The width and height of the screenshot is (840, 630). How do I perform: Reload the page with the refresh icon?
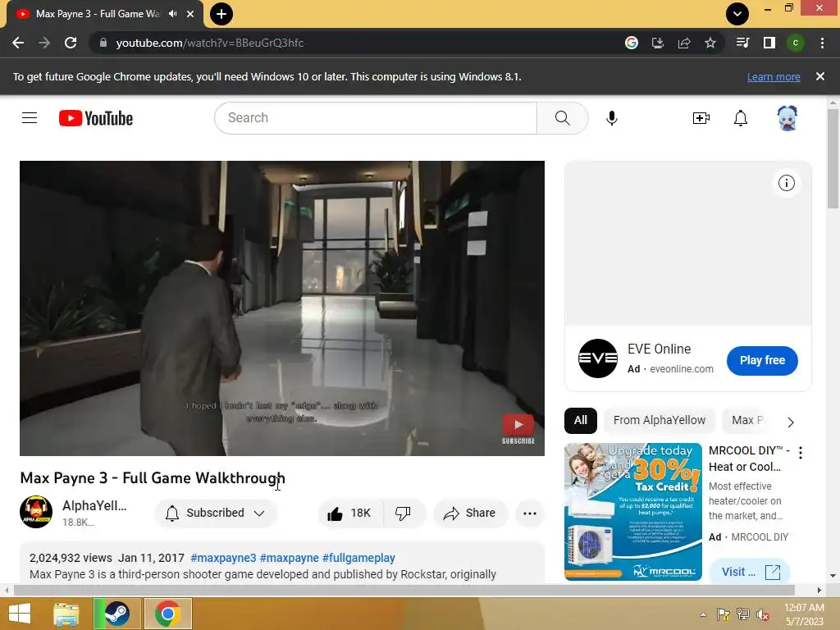pos(71,43)
